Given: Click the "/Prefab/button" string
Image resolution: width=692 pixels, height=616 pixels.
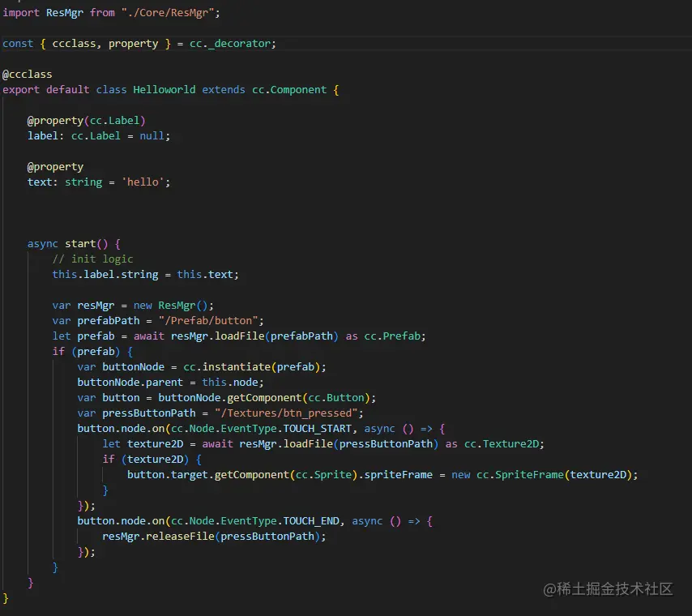Looking at the screenshot, I should [x=208, y=321].
